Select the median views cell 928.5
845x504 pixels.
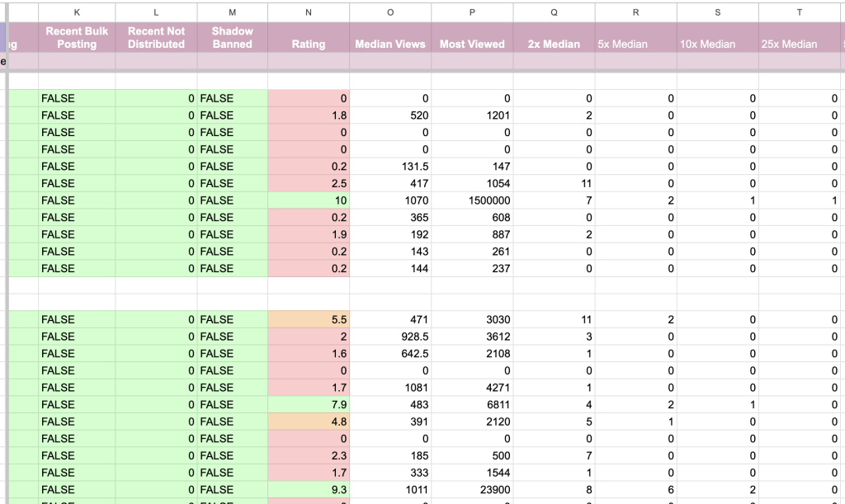click(390, 337)
